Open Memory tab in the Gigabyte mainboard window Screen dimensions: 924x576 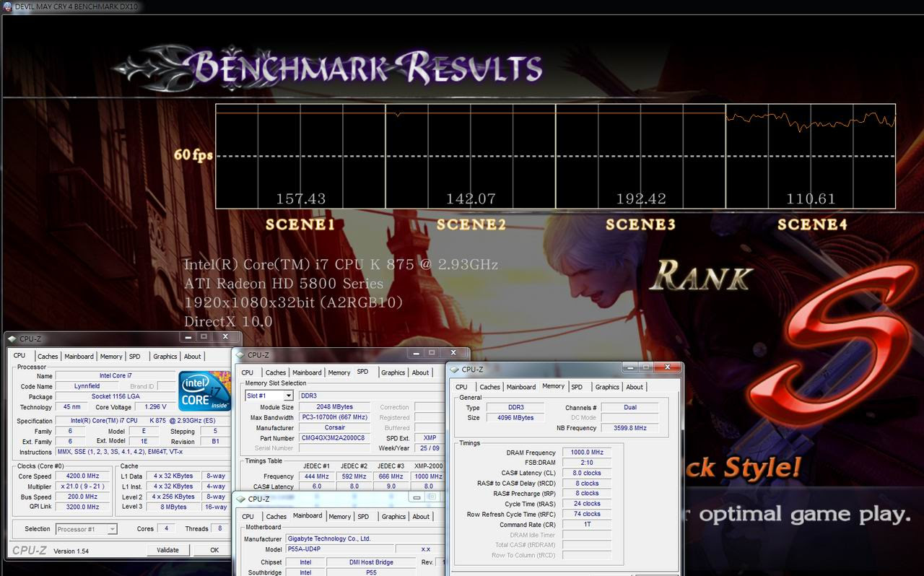[x=339, y=517]
